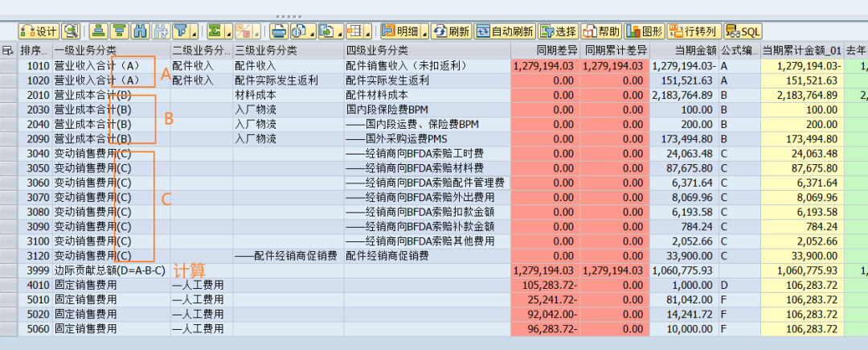Click 材料成本 cell in row 2010
868x350 pixels.
(289, 95)
